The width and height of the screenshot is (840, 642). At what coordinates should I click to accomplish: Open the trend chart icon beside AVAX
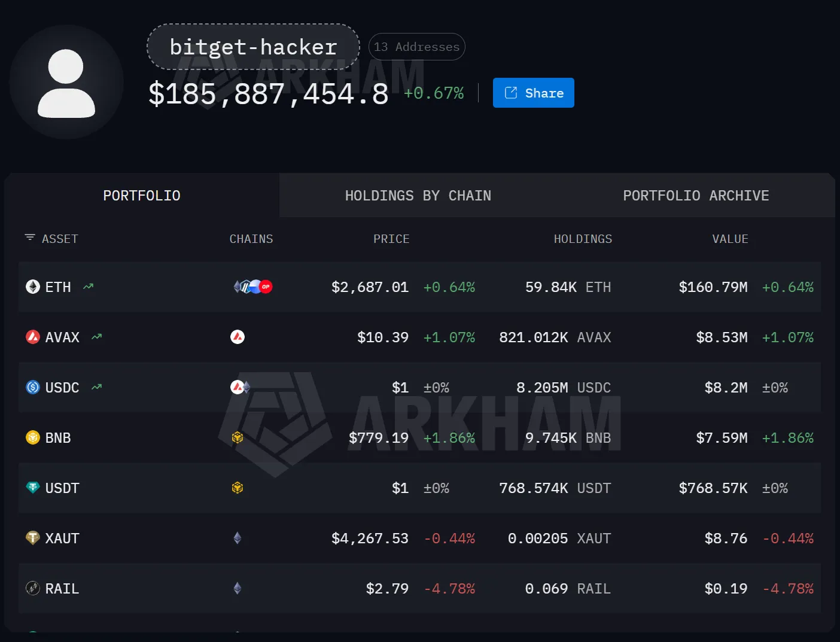(x=97, y=337)
